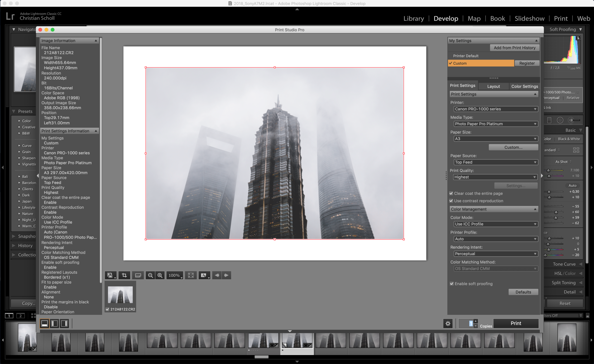Image resolution: width=594 pixels, height=364 pixels.
Task: Open the settings gear next to Copies
Action: coord(448,323)
